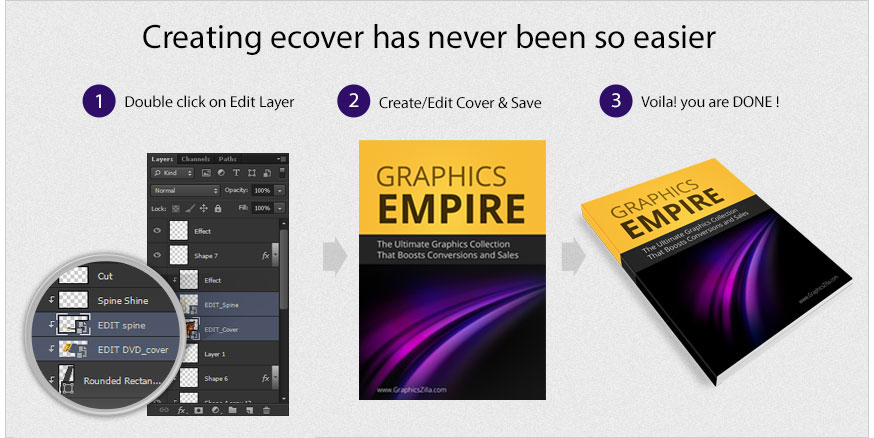The width and height of the screenshot is (874, 438).
Task: Click the new adjustment layer icon
Action: (x=214, y=410)
